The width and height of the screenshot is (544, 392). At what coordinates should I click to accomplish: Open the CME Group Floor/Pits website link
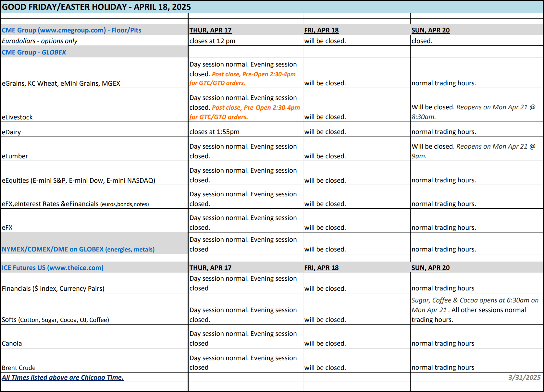pos(71,30)
